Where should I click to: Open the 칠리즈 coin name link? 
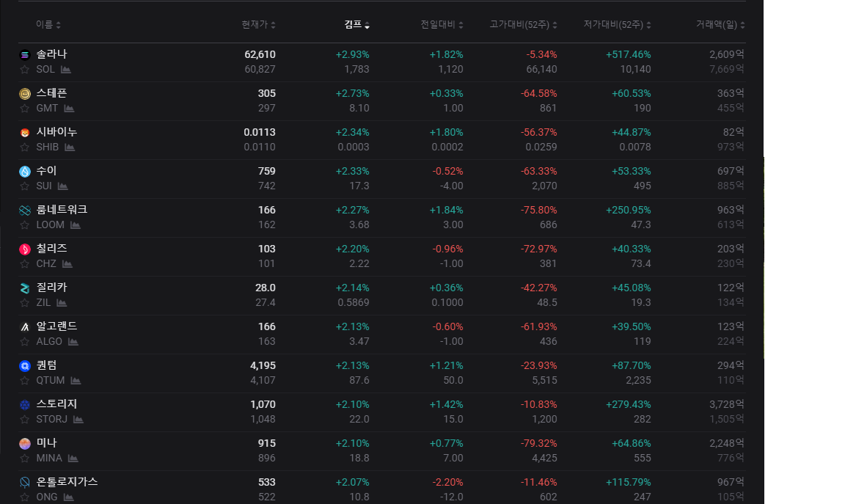(51, 249)
